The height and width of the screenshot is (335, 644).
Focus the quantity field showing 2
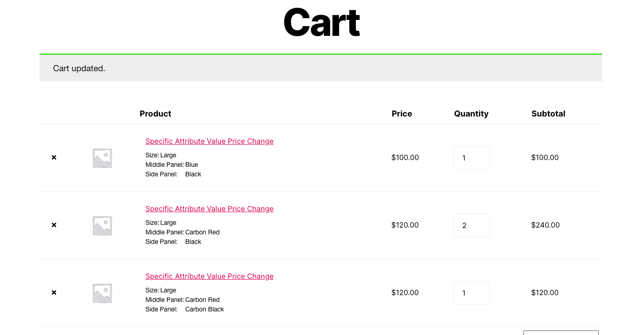471,225
